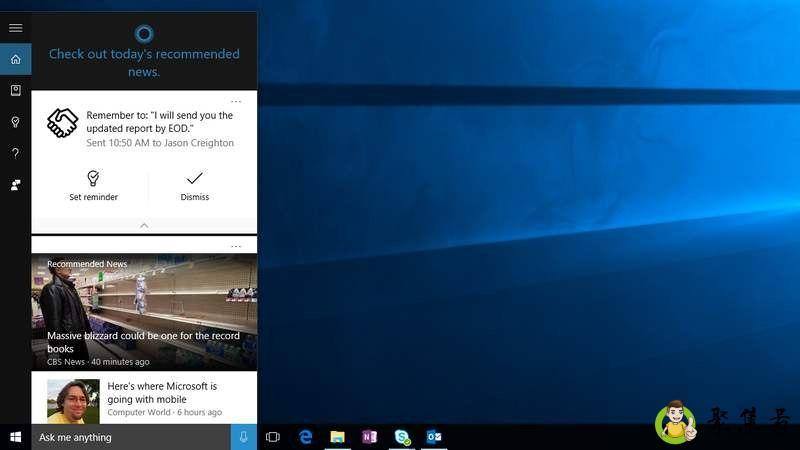Open the Feedback icon in Cortana sidebar

15,185
